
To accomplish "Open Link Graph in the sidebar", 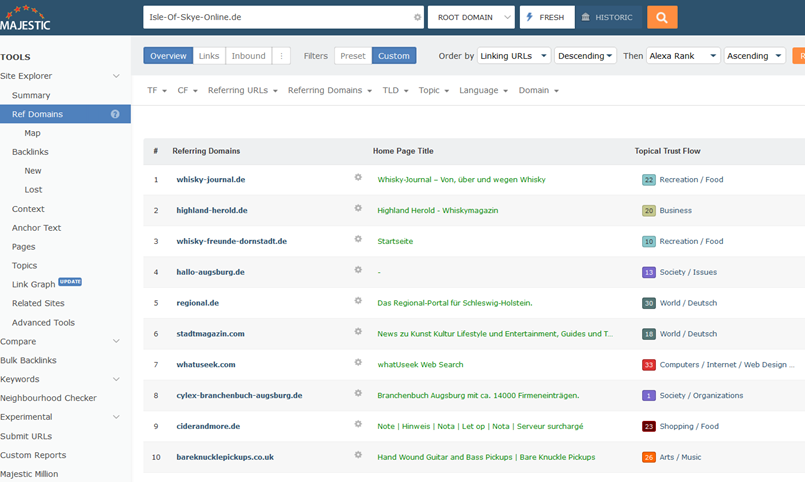I will (33, 284).
